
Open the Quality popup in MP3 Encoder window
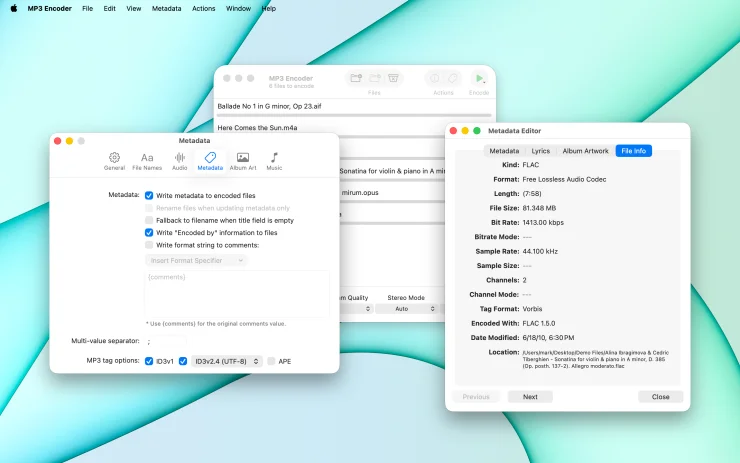tap(357, 309)
